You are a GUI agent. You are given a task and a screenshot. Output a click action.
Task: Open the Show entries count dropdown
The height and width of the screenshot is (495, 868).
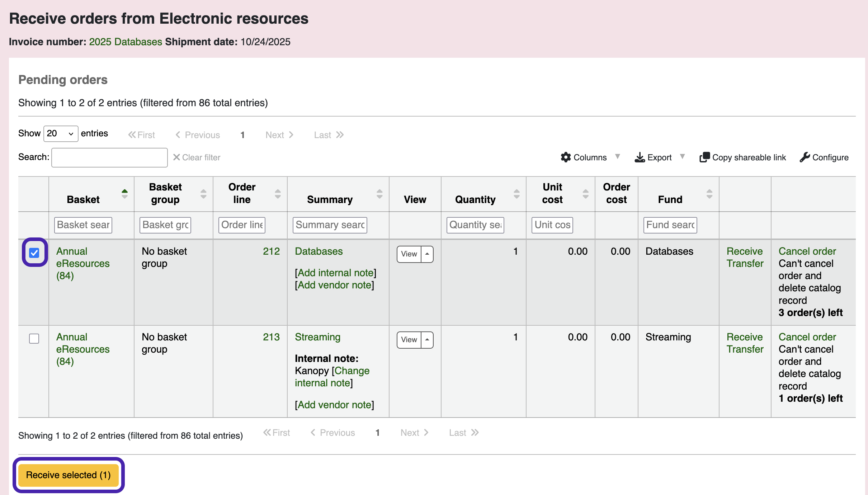point(60,134)
